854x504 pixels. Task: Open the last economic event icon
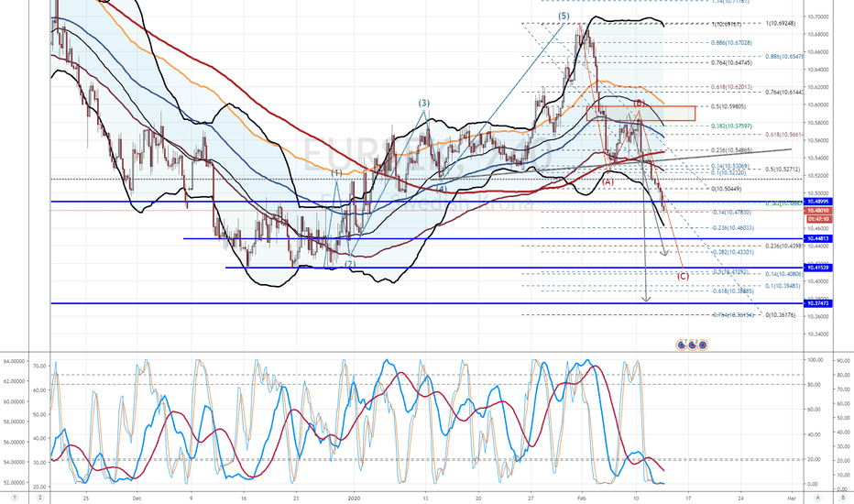point(703,345)
